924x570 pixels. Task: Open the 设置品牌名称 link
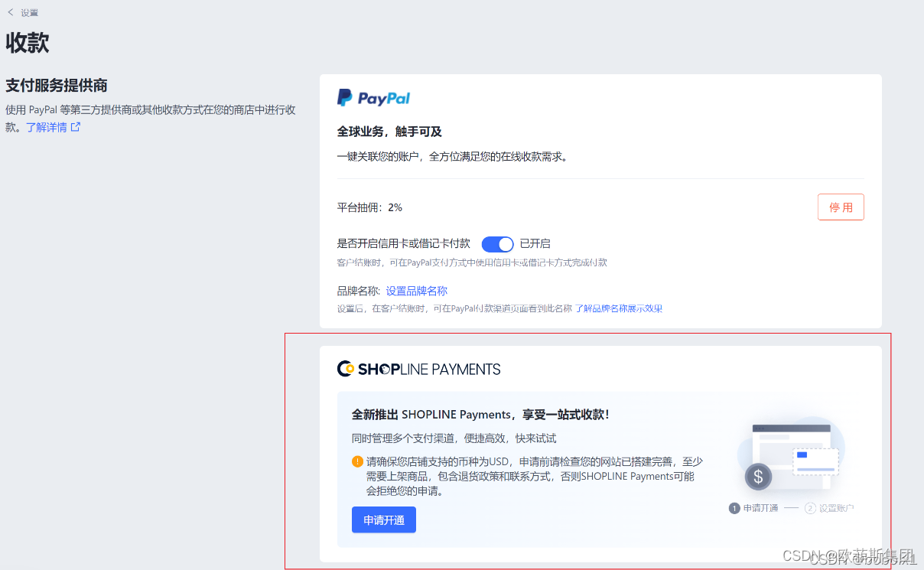point(417,291)
